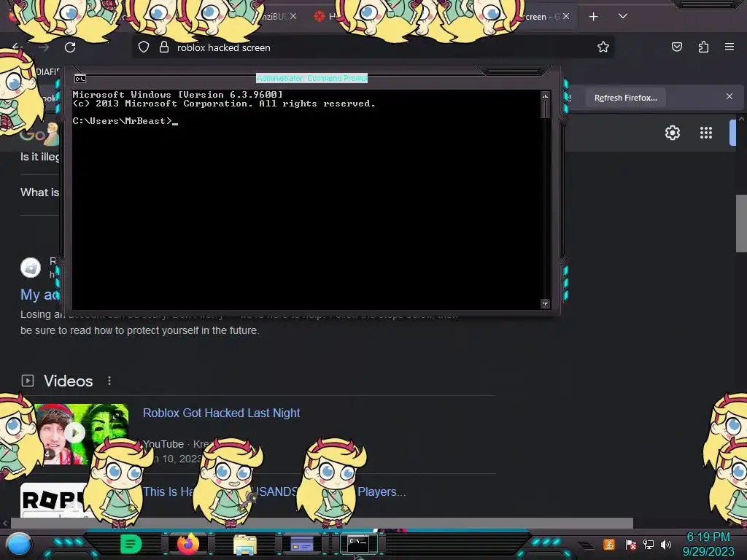Open Java update tray icon

click(x=609, y=544)
